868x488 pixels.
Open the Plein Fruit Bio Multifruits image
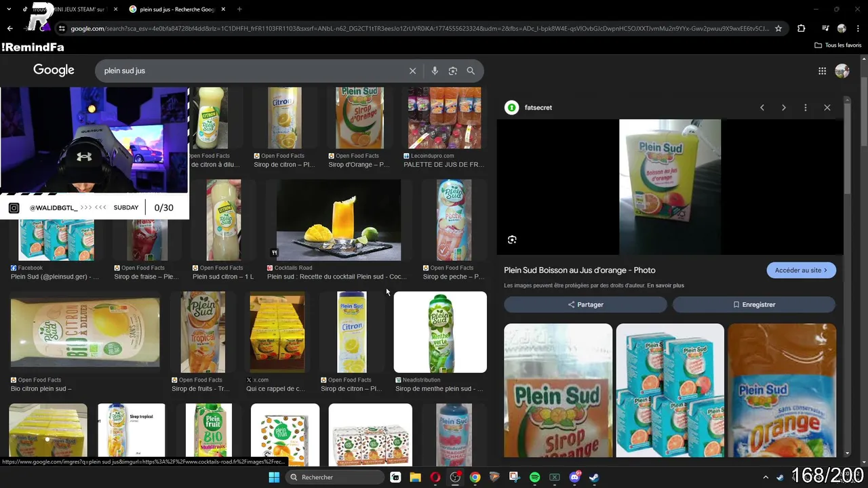click(209, 430)
